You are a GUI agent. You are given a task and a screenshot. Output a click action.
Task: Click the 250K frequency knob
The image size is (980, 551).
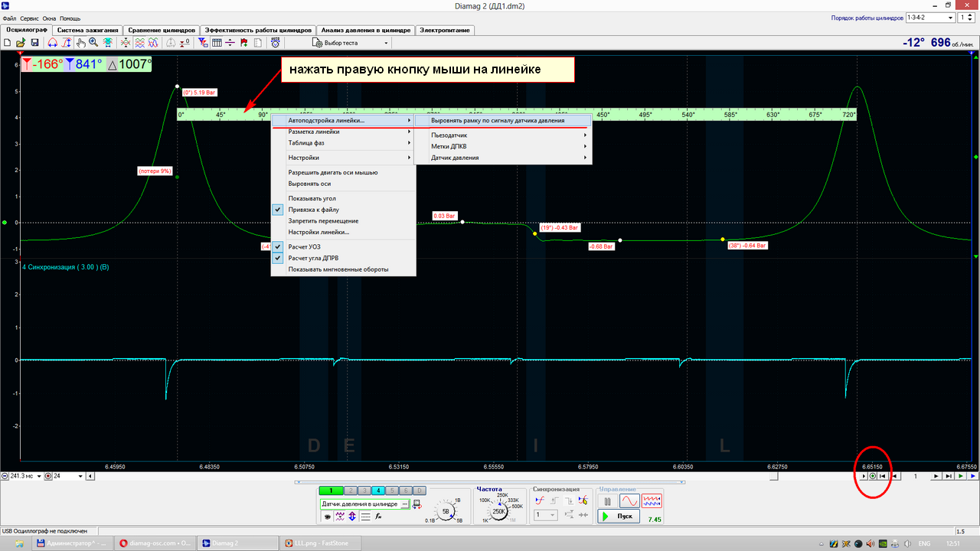pos(498,511)
